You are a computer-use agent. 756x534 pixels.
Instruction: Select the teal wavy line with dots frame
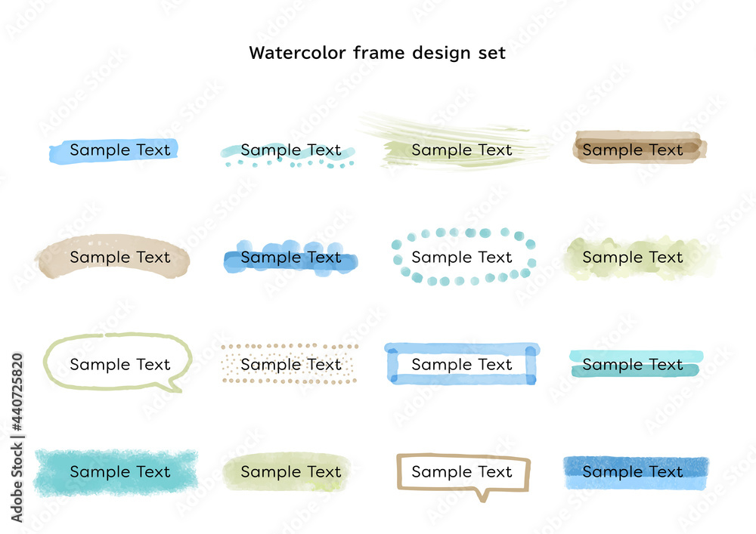pos(288,155)
